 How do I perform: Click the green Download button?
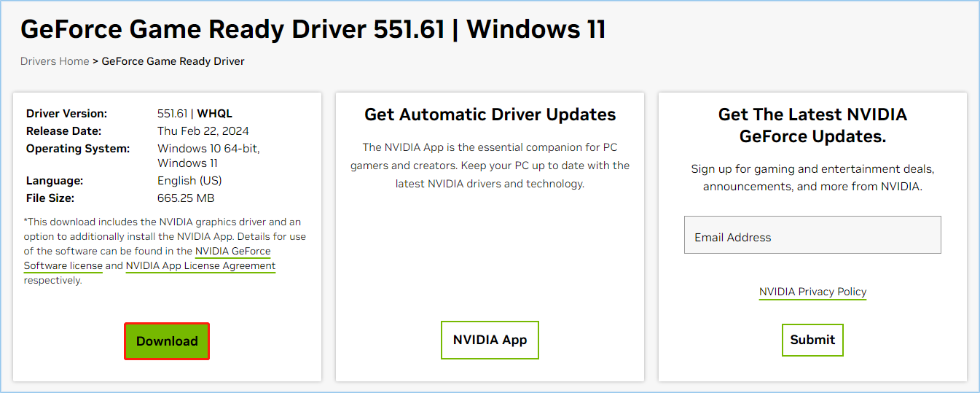[x=167, y=341]
